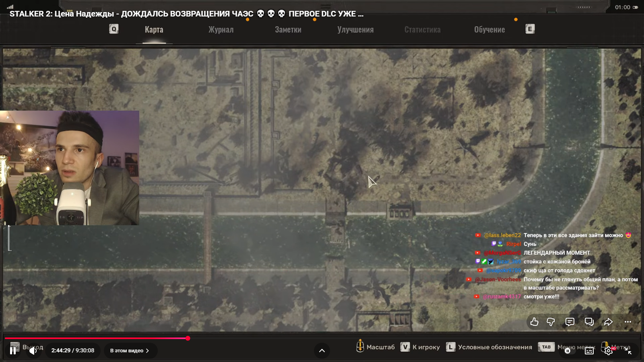This screenshot has width=644, height=362.
Task: Click the 'К игроку' label
Action: pyautogui.click(x=426, y=347)
